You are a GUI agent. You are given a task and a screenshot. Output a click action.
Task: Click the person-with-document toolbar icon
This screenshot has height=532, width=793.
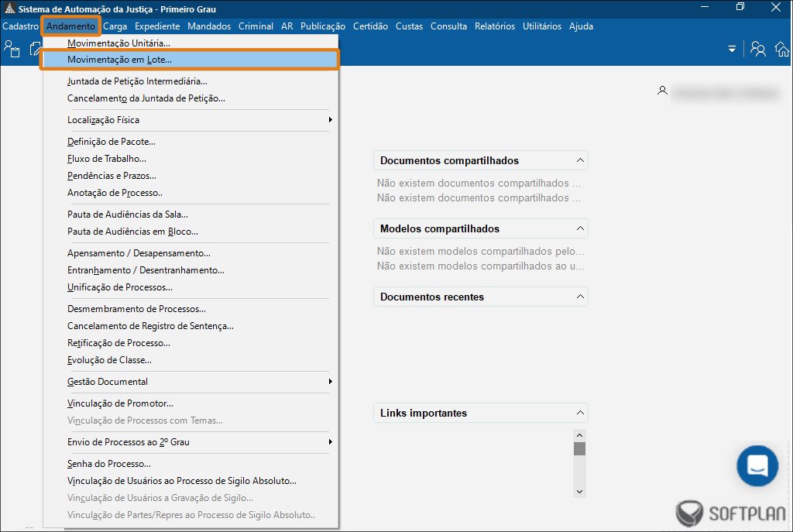click(x=12, y=49)
